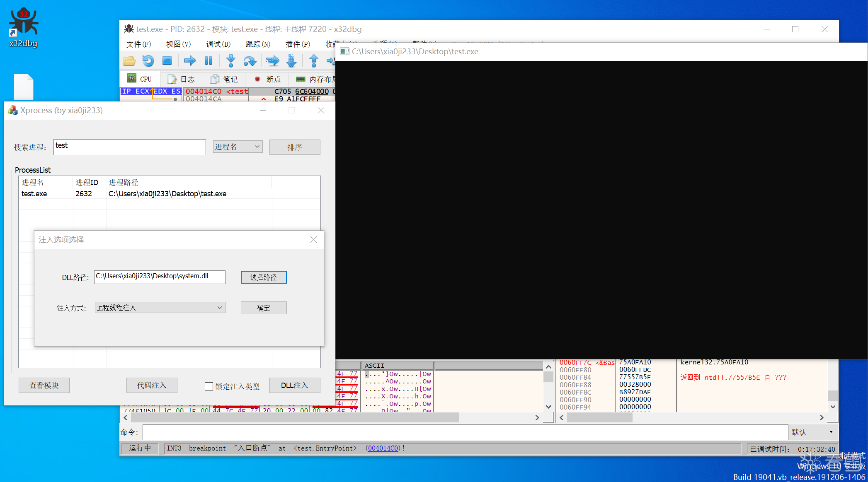Viewport: 868px width, 482px height.
Task: Click the Restart debugging icon
Action: point(148,61)
